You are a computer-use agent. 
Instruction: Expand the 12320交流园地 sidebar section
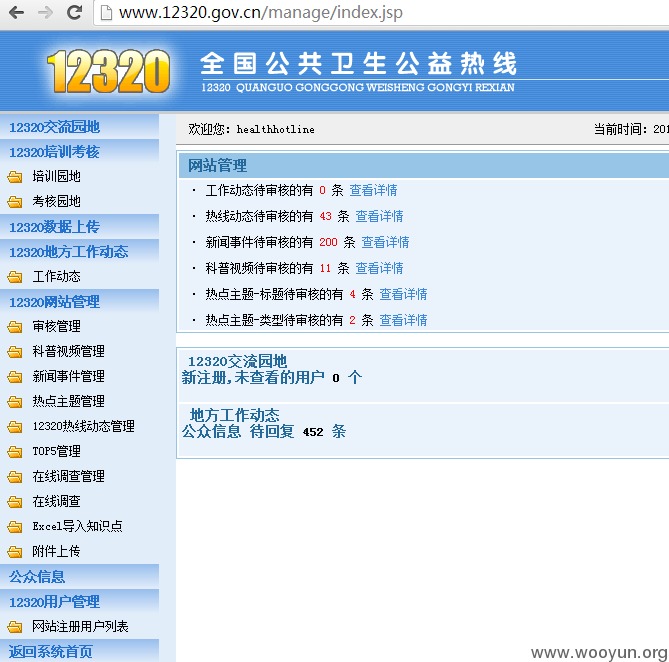(x=79, y=127)
